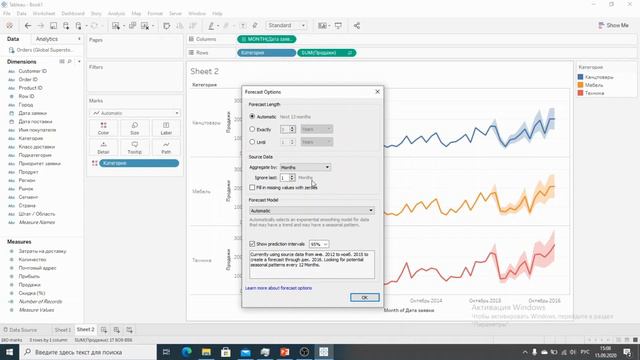Click the New Story icon at bottom tabs
Screen dimensions: 640x360
129,330
